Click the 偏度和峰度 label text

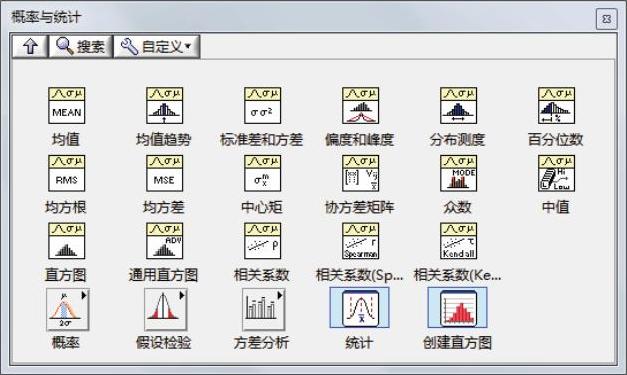click(359, 140)
